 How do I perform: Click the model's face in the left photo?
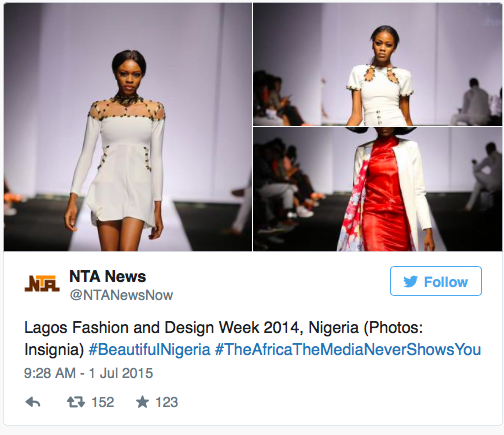(129, 76)
